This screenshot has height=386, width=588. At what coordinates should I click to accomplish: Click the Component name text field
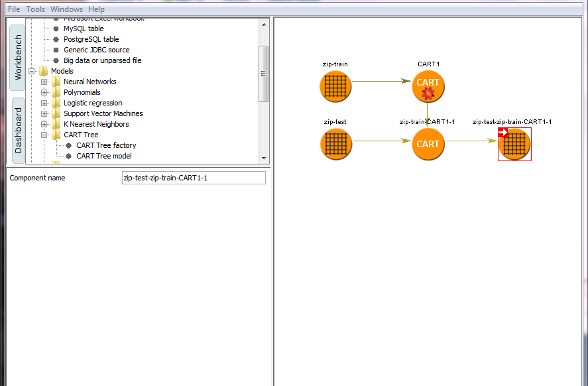194,178
